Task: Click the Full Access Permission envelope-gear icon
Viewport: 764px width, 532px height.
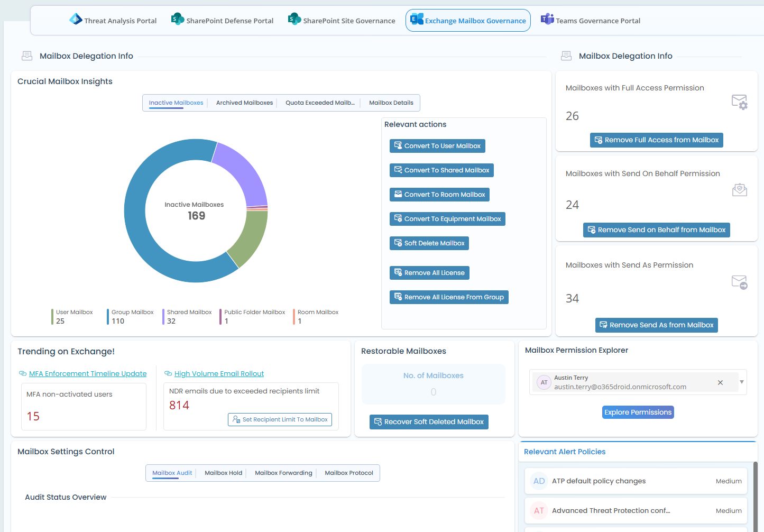Action: point(739,101)
